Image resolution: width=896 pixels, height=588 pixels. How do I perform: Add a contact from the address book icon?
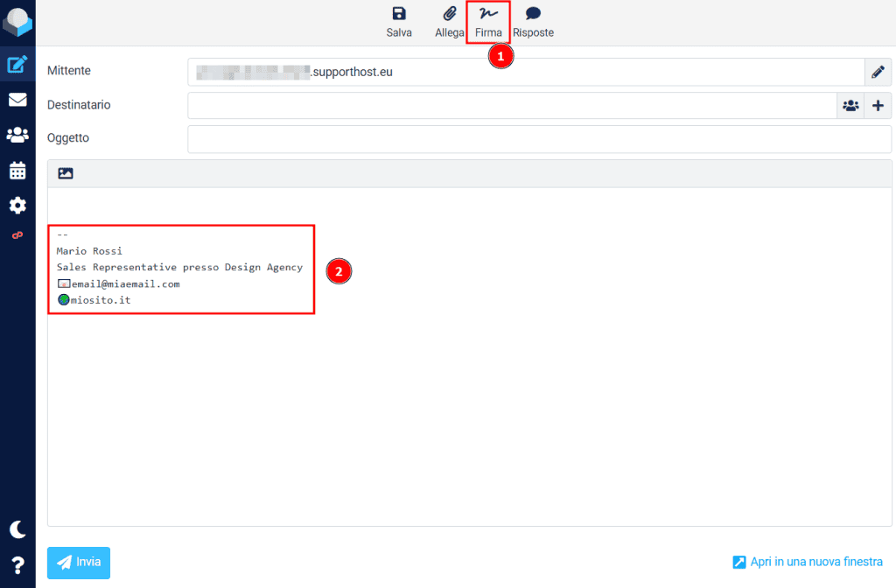pos(850,106)
